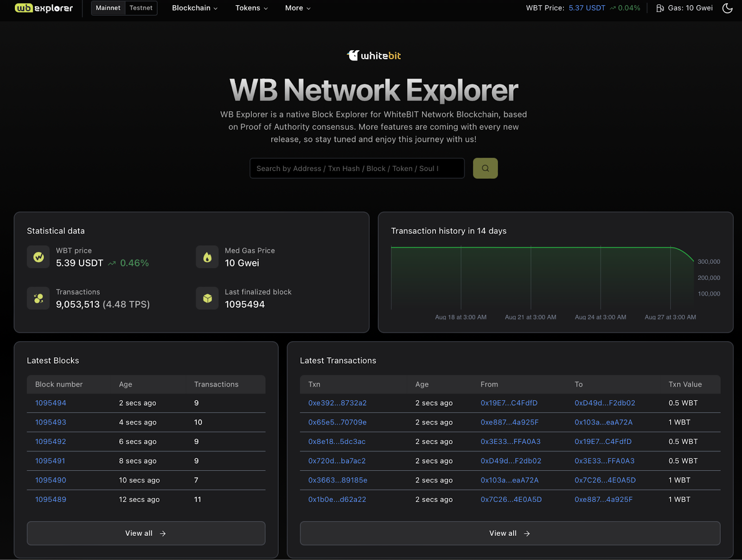The height and width of the screenshot is (560, 742).
Task: Focus the address search input field
Action: click(357, 168)
